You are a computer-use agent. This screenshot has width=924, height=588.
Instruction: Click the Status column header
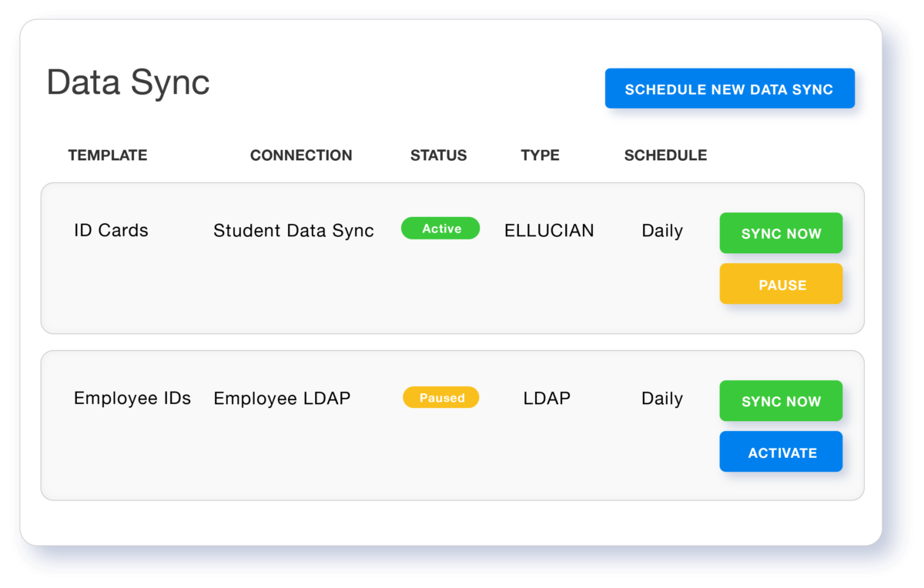coord(438,155)
